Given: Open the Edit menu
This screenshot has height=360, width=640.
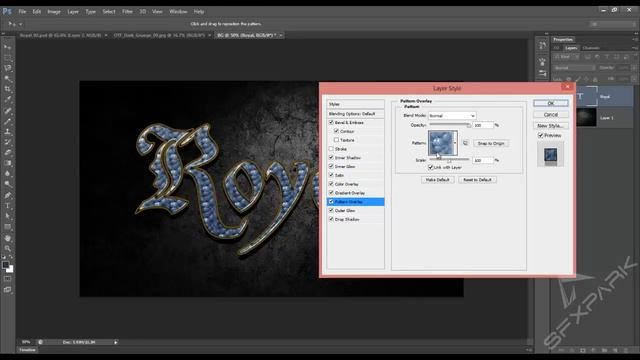Looking at the screenshot, I should click(37, 11).
